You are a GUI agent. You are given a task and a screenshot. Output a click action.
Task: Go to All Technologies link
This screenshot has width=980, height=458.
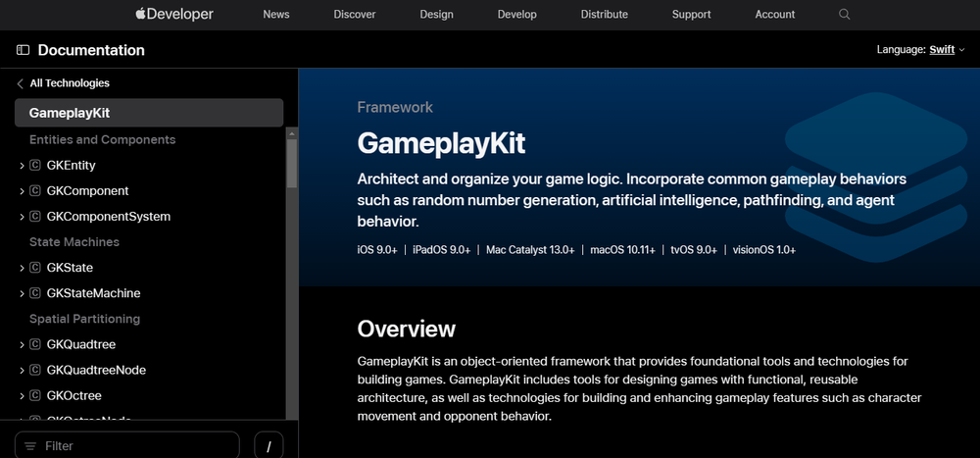[70, 83]
